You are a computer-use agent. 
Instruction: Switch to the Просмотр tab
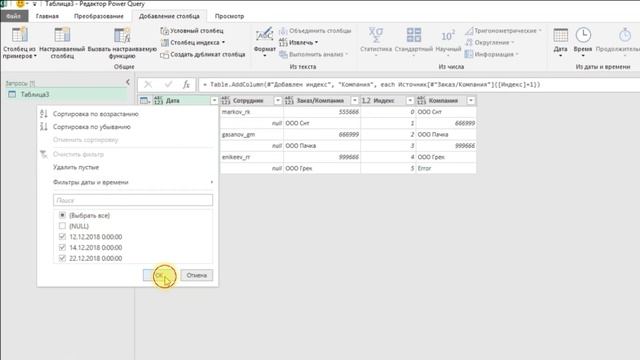(x=229, y=16)
